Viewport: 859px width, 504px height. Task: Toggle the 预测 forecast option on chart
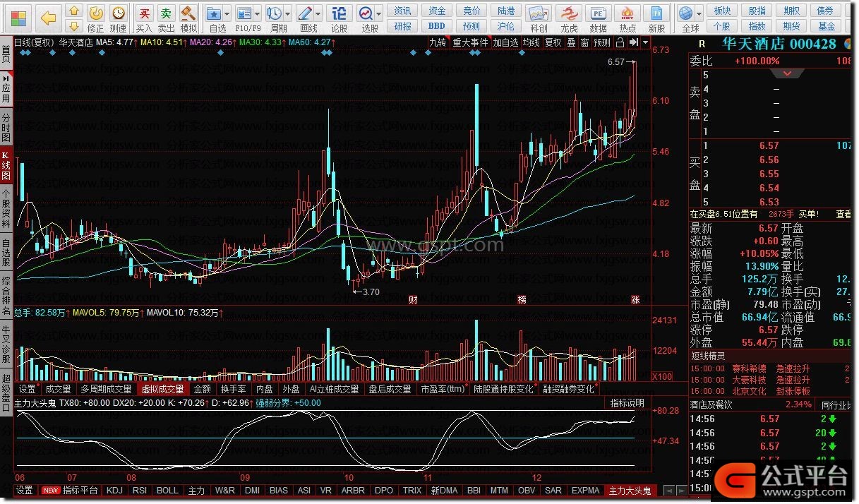tap(602, 42)
